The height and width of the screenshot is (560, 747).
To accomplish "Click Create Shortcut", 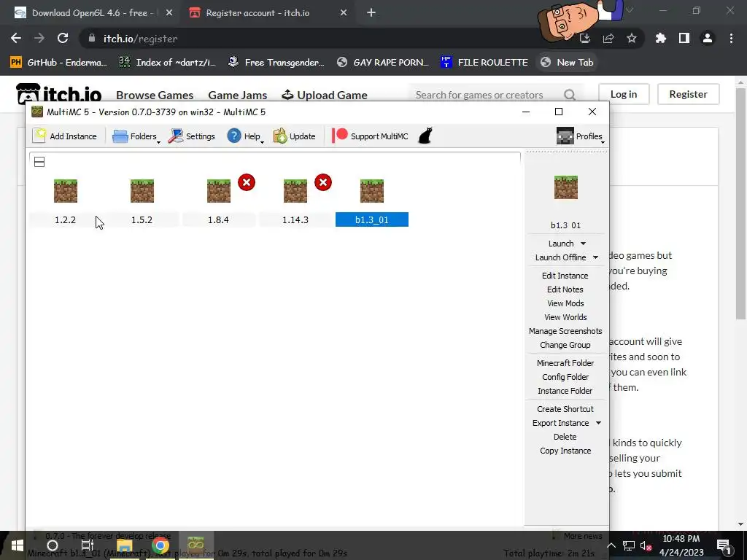I will (565, 409).
